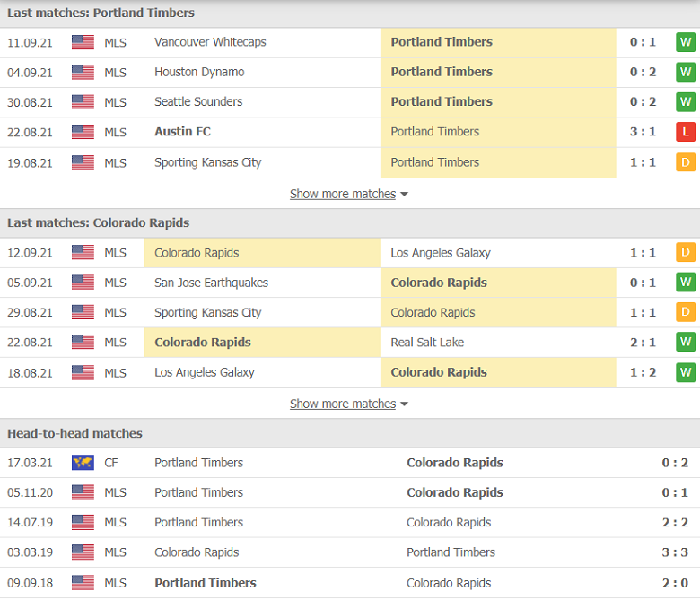Screen dimensions: 700x600
Task: Click the US flag icon on 09.09.18 row
Action: (x=83, y=583)
